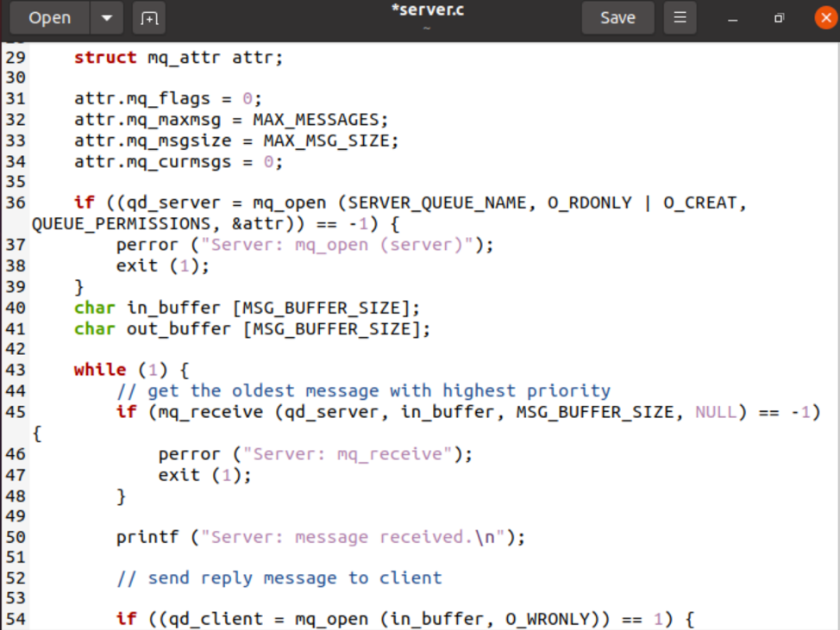Viewport: 840px width, 630px height.
Task: Close the editor window
Action: pyautogui.click(x=826, y=17)
